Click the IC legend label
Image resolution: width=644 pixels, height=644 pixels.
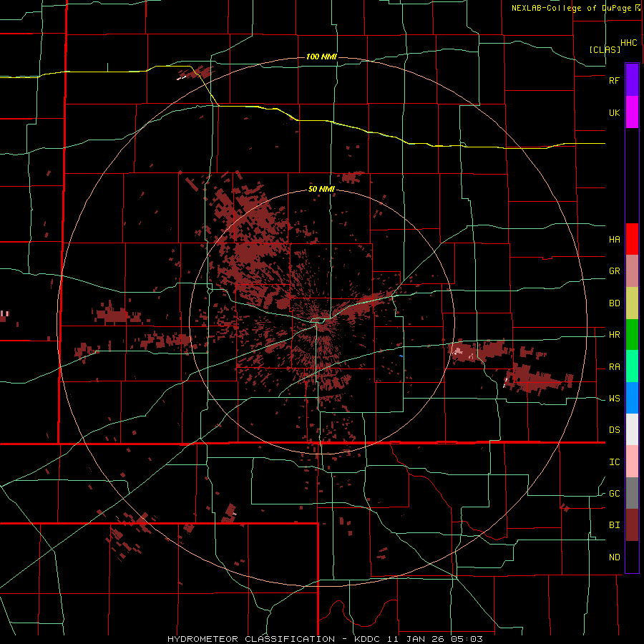(x=614, y=462)
